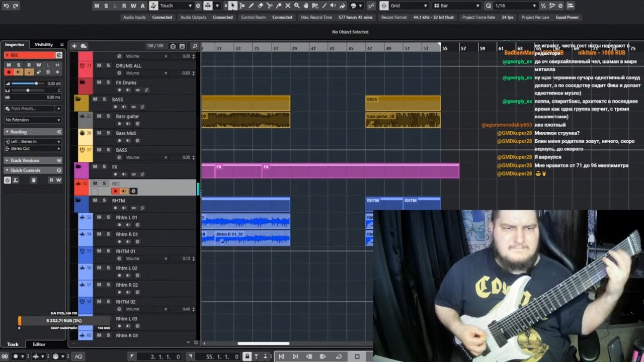Expand the Track Versions section
This screenshot has width=644, height=362.
33,160
